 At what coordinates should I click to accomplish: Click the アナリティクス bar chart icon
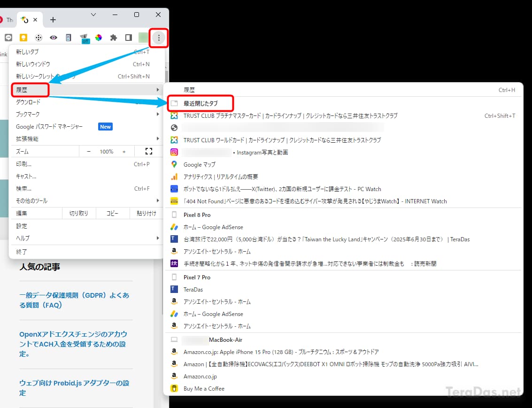point(174,177)
